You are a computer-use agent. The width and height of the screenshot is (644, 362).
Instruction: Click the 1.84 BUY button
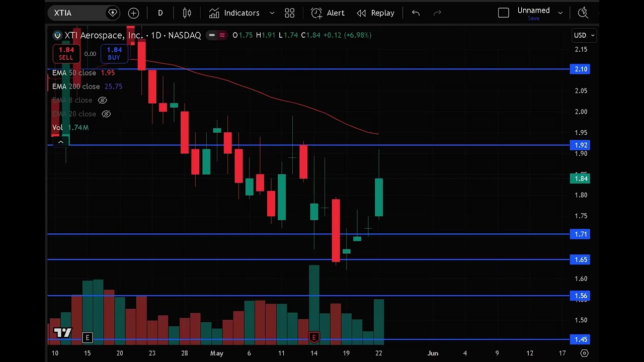pyautogui.click(x=114, y=53)
